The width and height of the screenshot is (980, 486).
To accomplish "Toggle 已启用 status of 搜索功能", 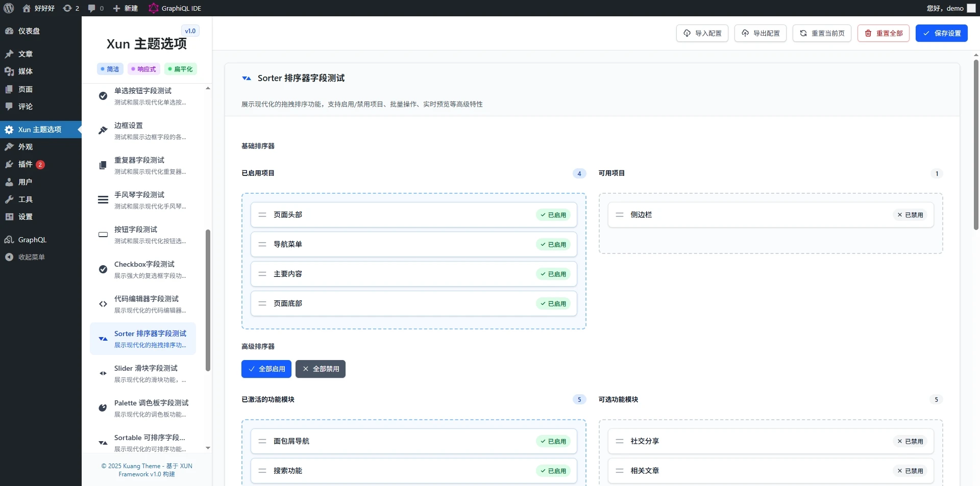I will pos(553,471).
